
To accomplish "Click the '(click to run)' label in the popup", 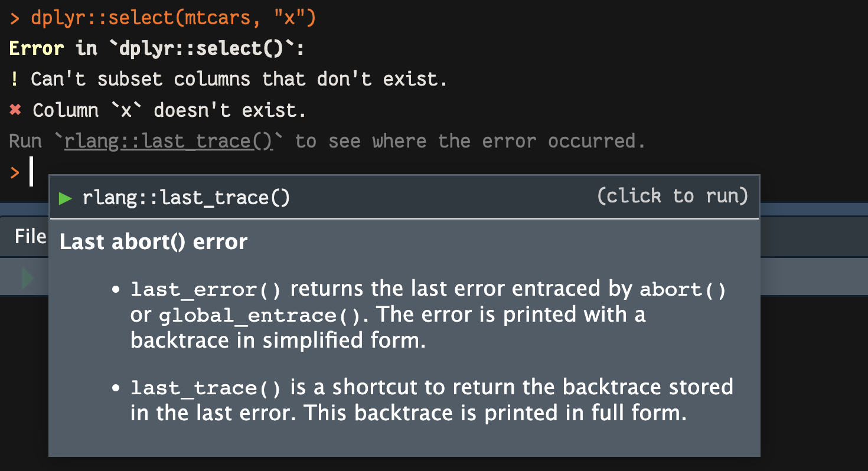I will point(673,196).
